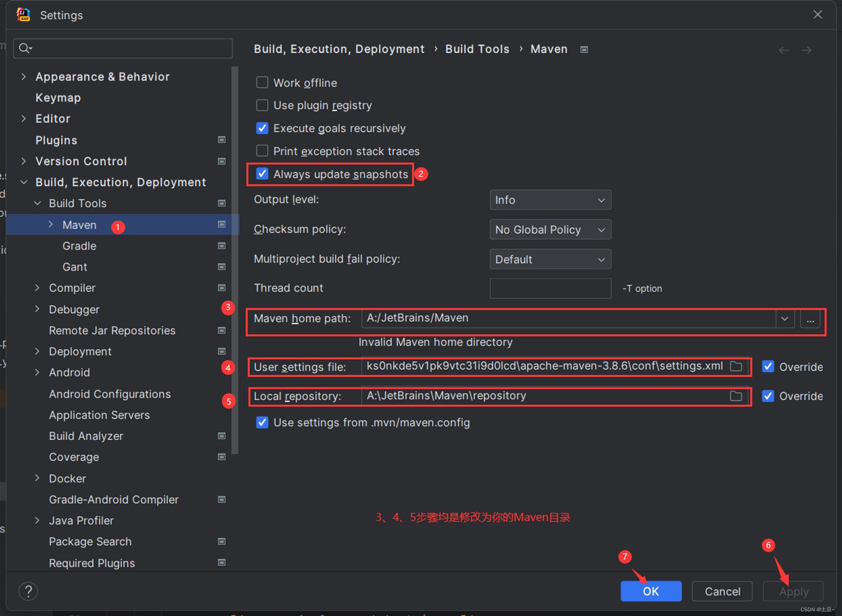Expand the Editor section

(x=24, y=119)
